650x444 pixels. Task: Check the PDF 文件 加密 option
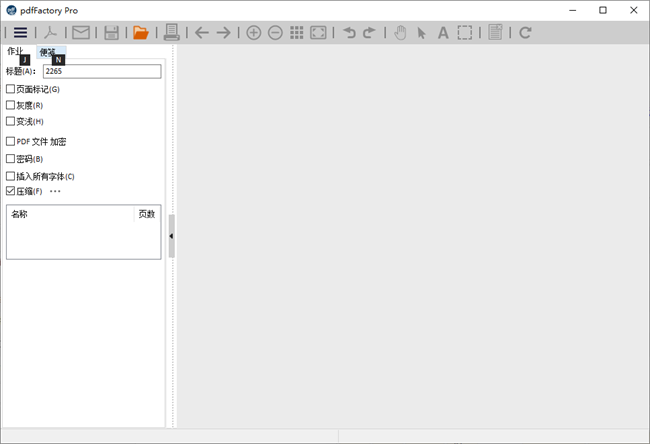point(11,142)
